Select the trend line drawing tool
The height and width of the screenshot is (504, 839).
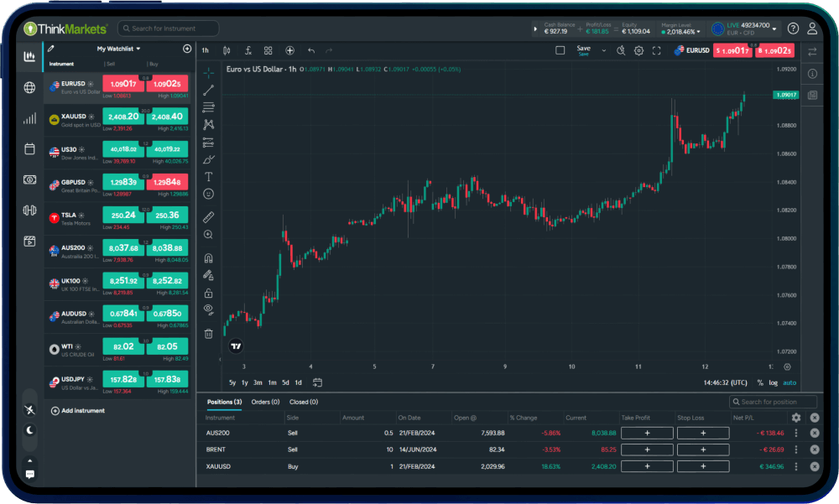(208, 90)
